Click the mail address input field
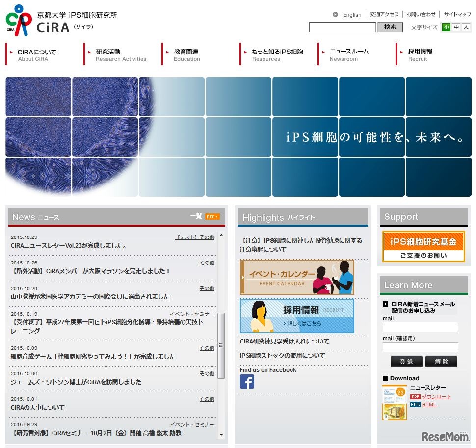 [420, 327]
